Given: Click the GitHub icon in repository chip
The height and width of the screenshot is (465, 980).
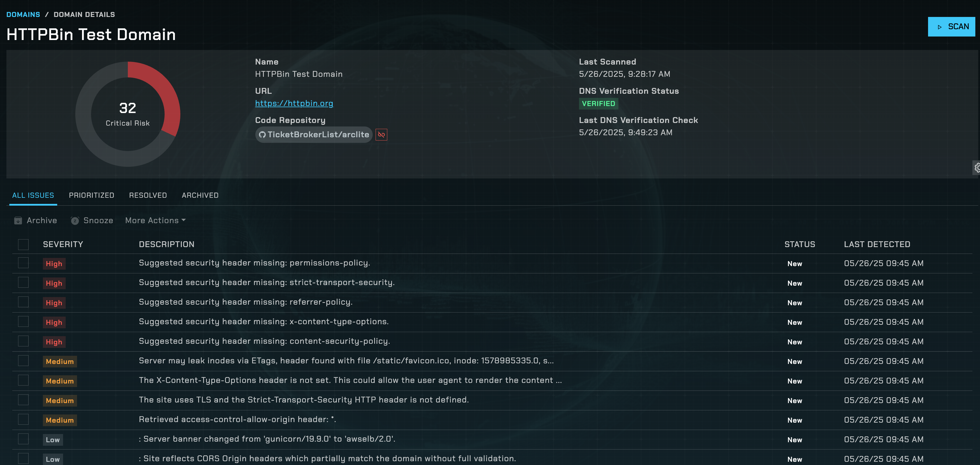Looking at the screenshot, I should pyautogui.click(x=262, y=134).
